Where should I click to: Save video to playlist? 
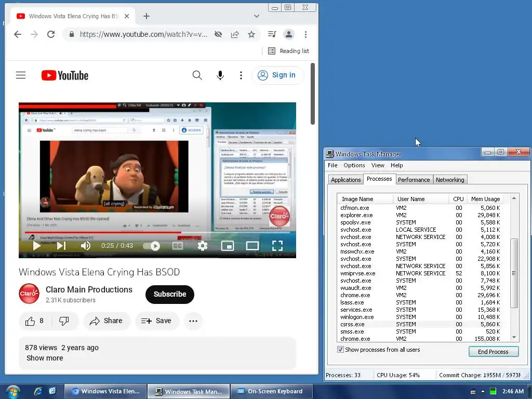(x=157, y=321)
